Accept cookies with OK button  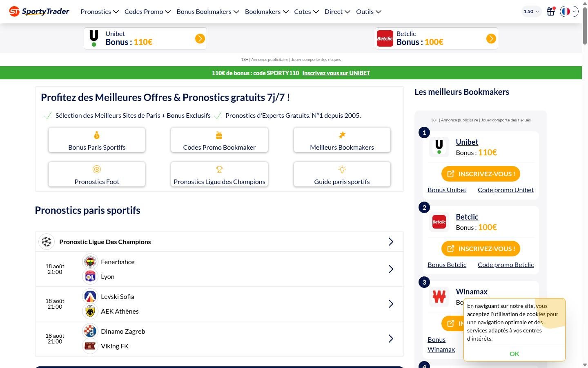pos(514,354)
